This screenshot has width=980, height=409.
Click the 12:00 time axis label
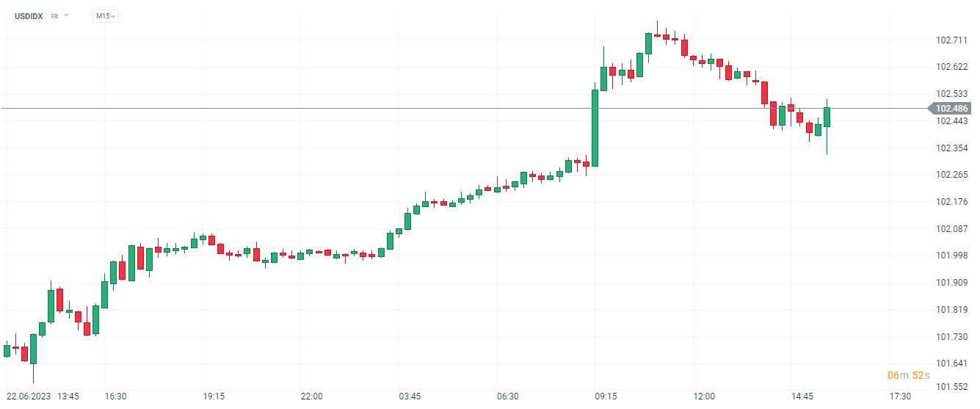(704, 397)
